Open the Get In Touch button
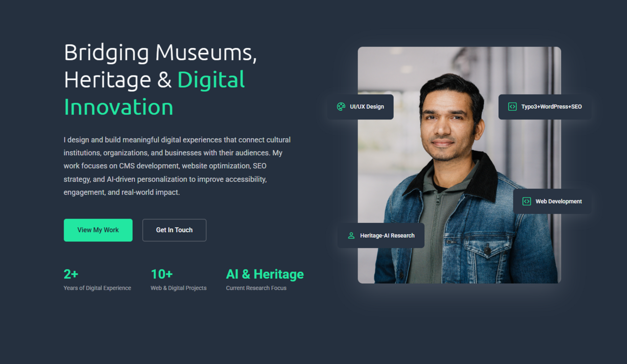627x364 pixels. point(174,230)
